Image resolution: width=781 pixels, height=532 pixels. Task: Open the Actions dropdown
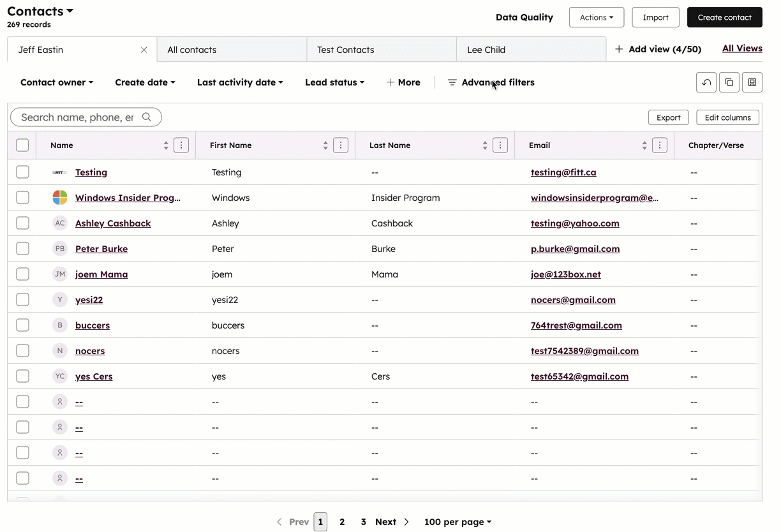(x=597, y=17)
